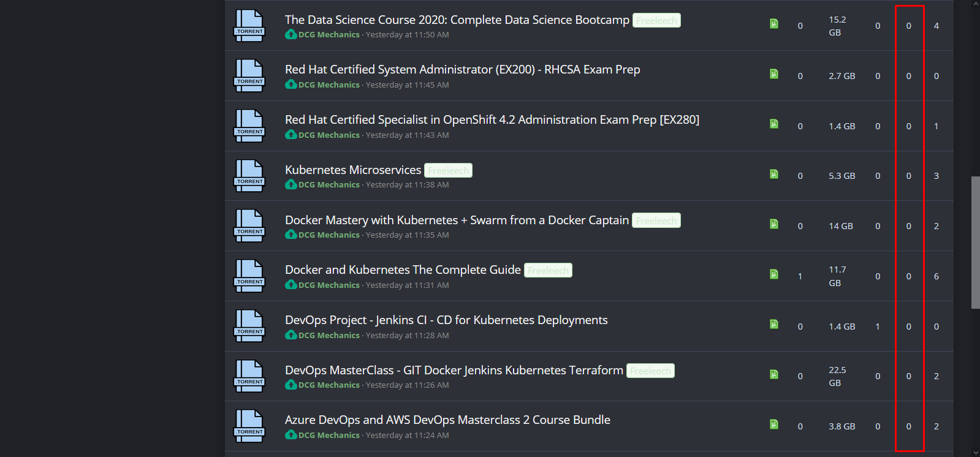Viewport: 980px width, 457px height.
Task: Open DevOps MasterClass GIT Docker Jenkins torrent
Action: pyautogui.click(x=454, y=370)
